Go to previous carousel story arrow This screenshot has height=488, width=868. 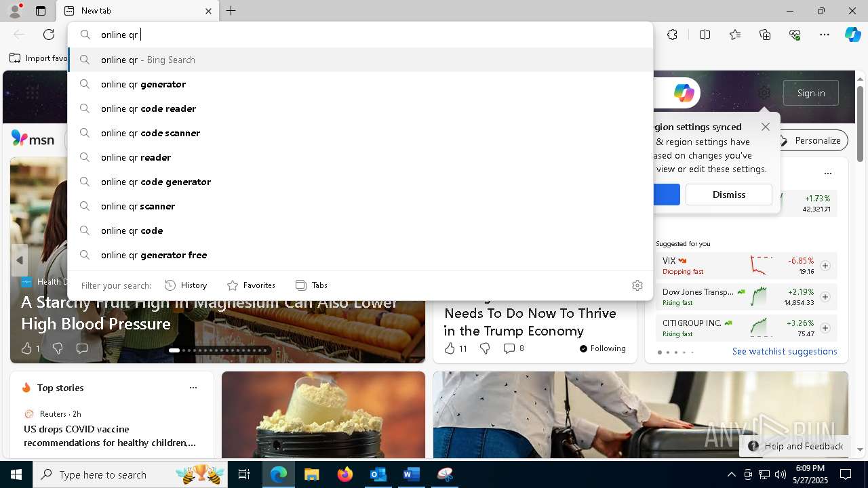20,260
